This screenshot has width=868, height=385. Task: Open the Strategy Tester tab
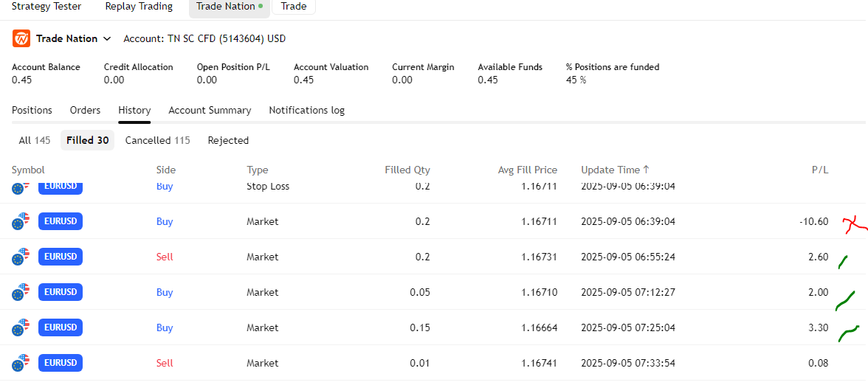click(x=46, y=7)
